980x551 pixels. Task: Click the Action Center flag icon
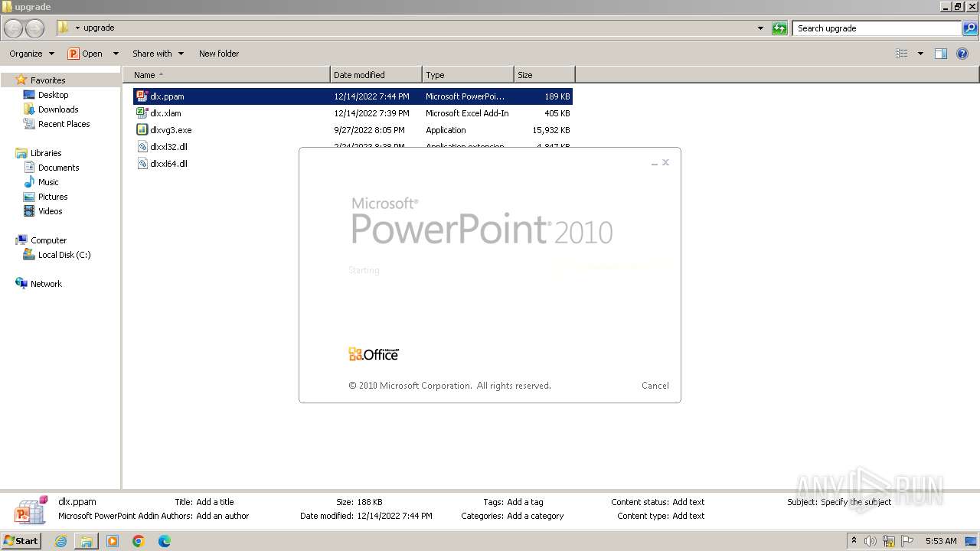(907, 541)
